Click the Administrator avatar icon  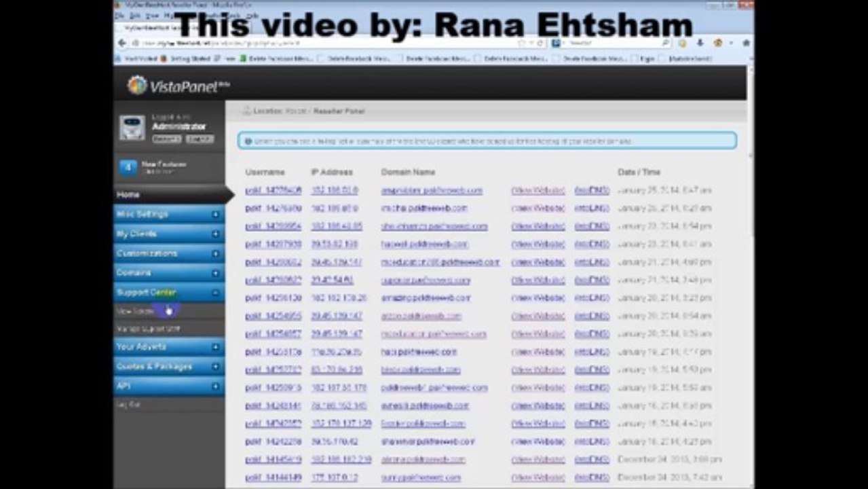[132, 128]
